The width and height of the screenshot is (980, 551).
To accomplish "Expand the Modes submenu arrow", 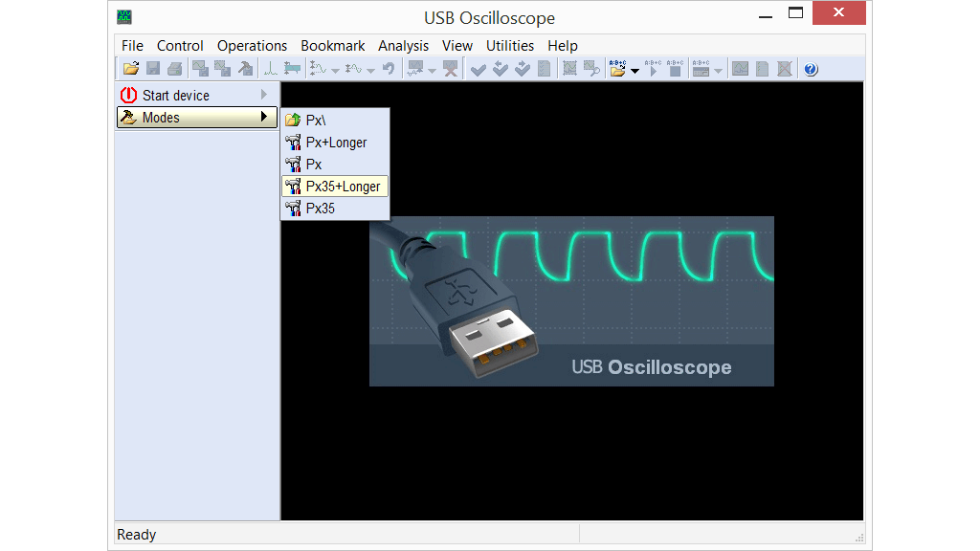I will click(264, 117).
